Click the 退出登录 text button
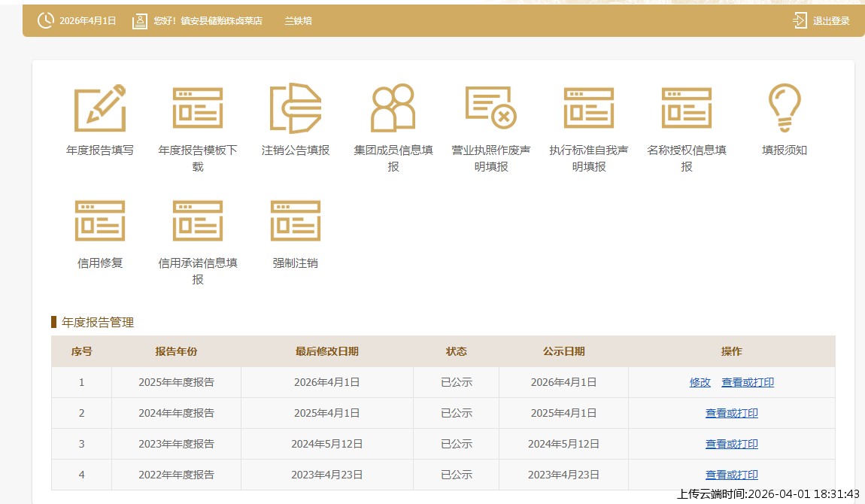Screen dimensions: 865x504 [x=831, y=21]
